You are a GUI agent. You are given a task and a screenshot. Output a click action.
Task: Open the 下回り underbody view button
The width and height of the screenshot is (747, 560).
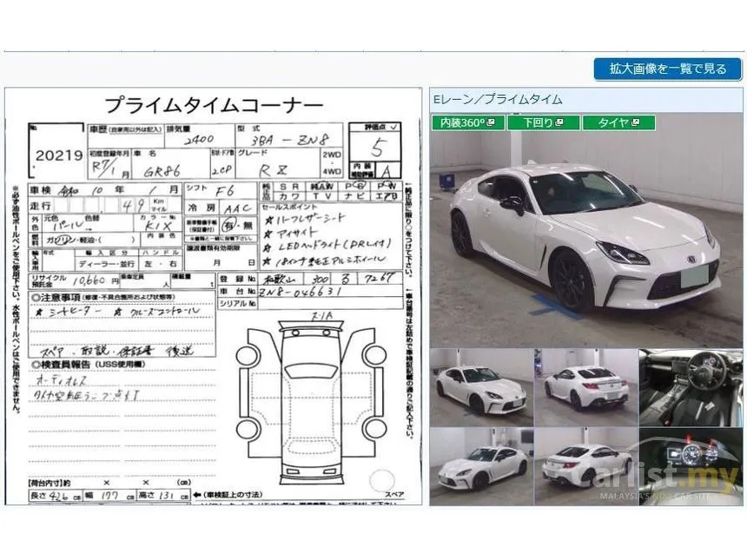pos(544,123)
